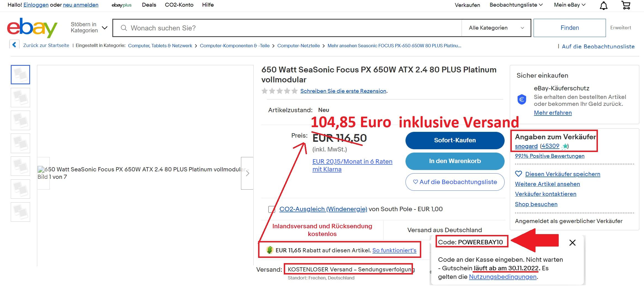Open 99,1% Positive Bewertungen link
Screen dimensions: 644x288
point(550,156)
